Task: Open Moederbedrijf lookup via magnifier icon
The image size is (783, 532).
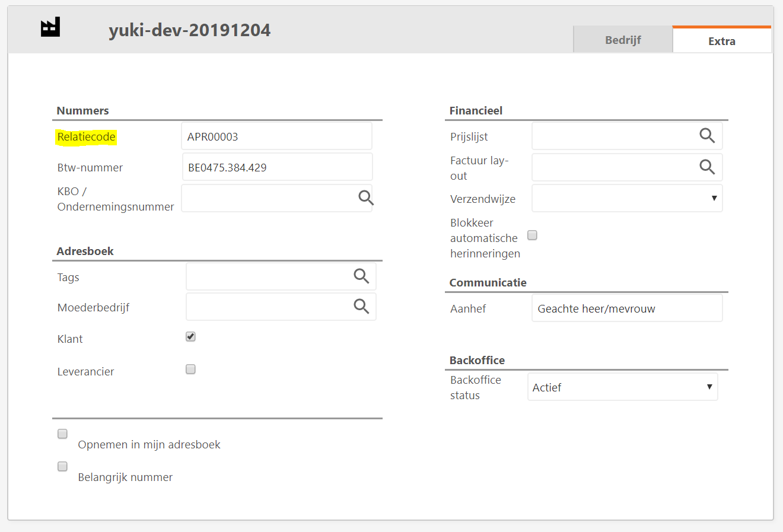Action: tap(361, 306)
